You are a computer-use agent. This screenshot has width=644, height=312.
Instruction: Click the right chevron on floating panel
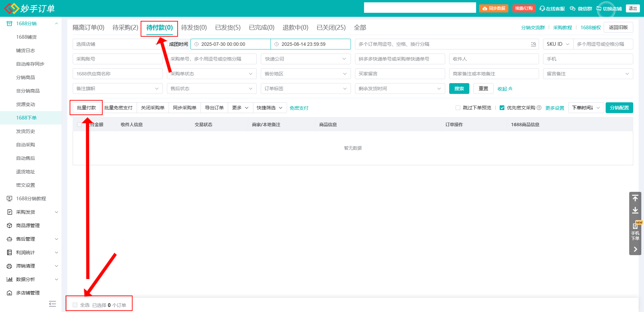[635, 249]
